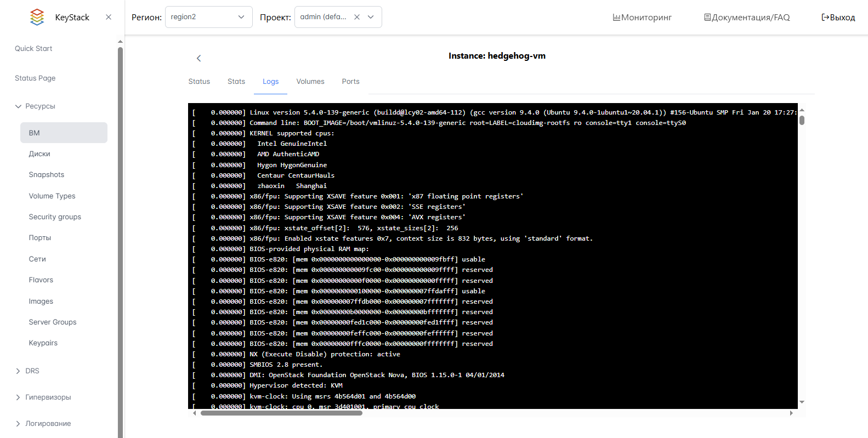Click the back arrow beside instance title
Screen dimensions: 868x438
[x=199, y=58]
